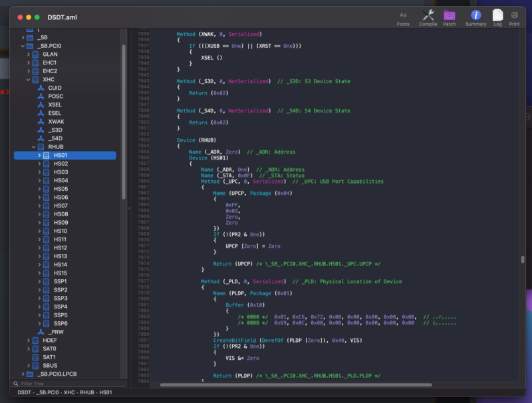Click the horizontal code scrollbar
Image resolution: width=532 pixels, height=403 pixels.
click(296, 384)
